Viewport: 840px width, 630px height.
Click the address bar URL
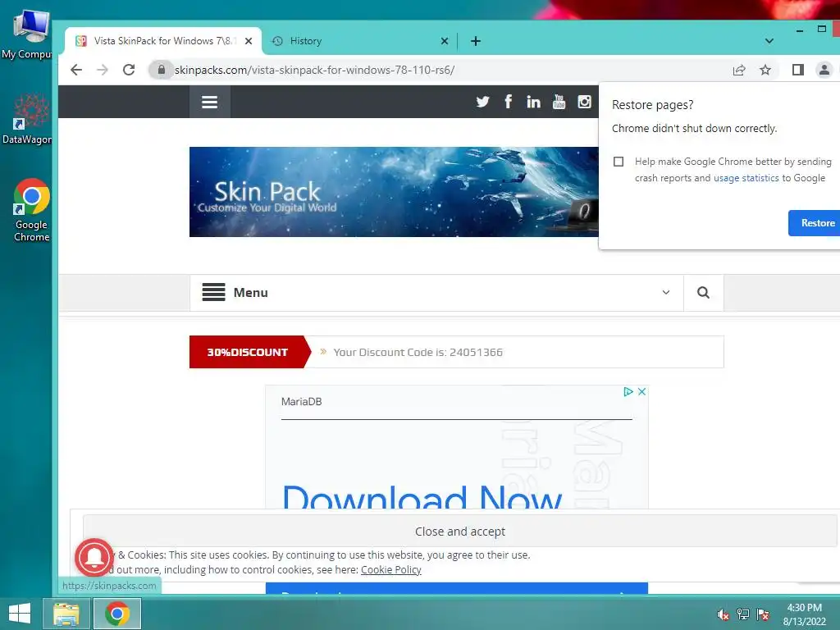(314, 70)
